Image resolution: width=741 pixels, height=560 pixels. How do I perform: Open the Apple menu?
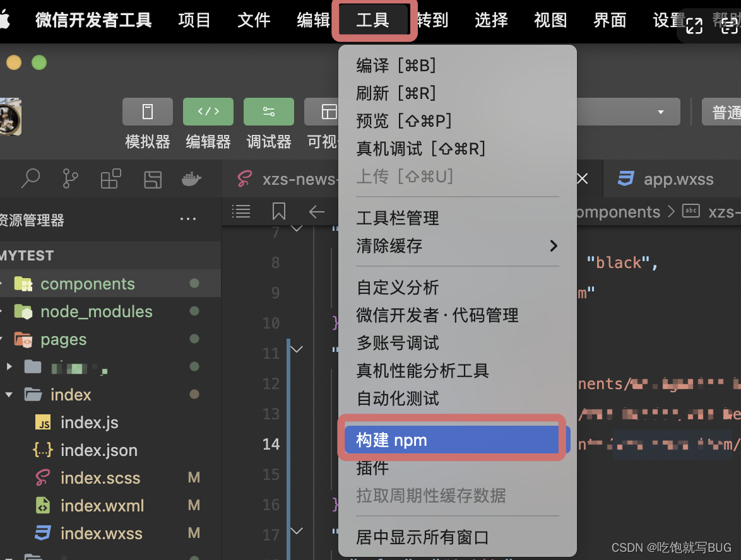point(4,20)
